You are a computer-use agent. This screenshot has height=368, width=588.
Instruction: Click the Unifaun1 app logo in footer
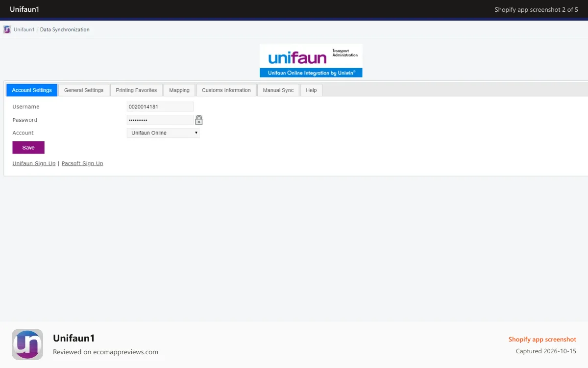pyautogui.click(x=27, y=344)
